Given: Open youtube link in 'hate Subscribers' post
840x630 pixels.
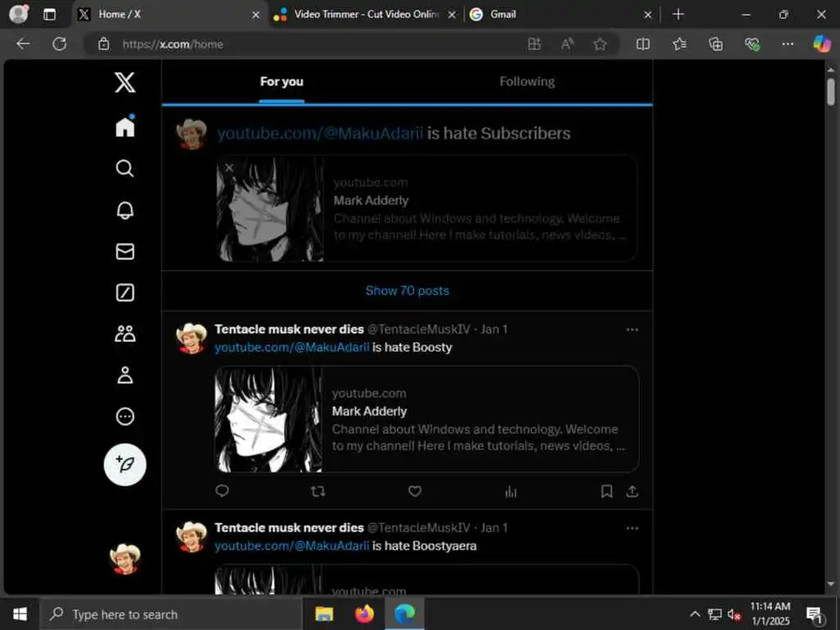Looking at the screenshot, I should [320, 134].
